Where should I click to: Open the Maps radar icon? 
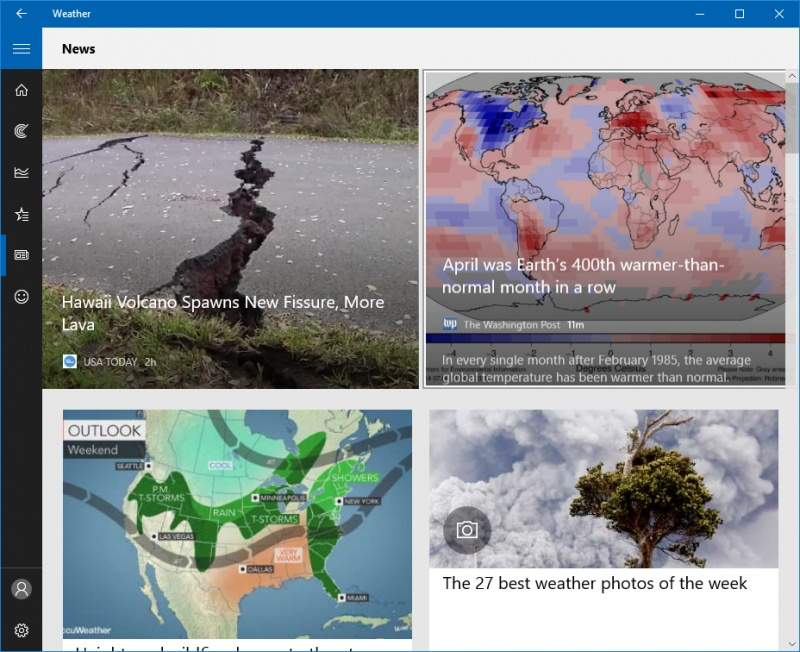click(x=21, y=131)
